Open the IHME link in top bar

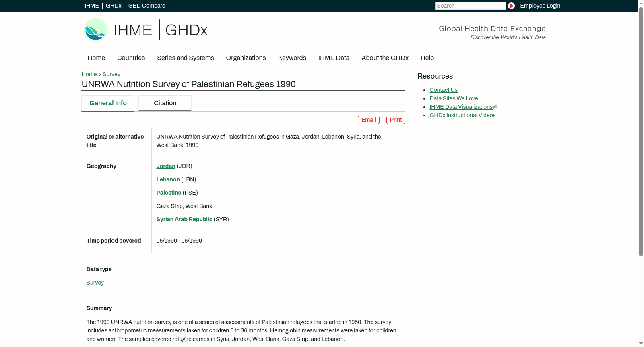click(92, 6)
